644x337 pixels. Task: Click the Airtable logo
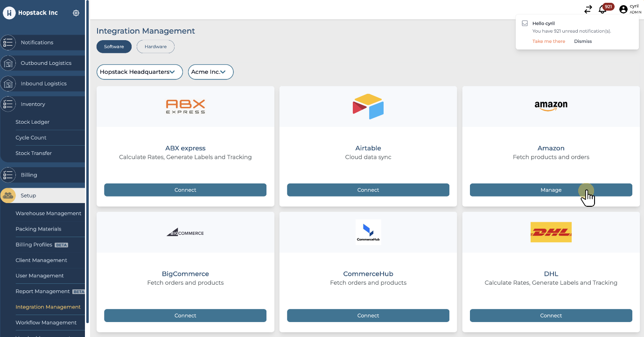[x=368, y=106]
